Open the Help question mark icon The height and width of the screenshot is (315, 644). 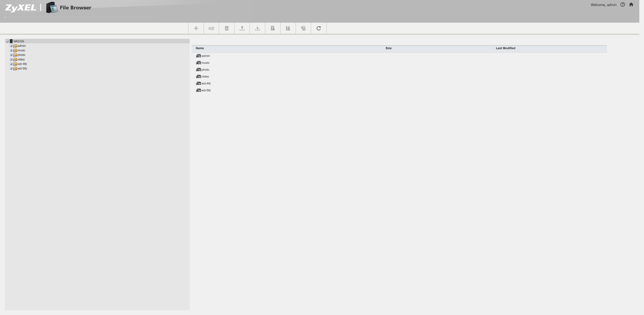[623, 5]
